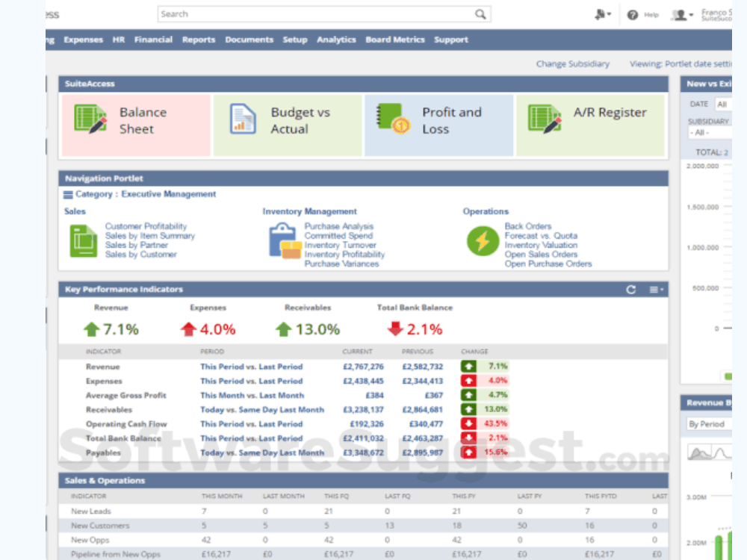
Task: Click Receivables 'Today vs. Same Day Last Month' link
Action: [x=262, y=409]
